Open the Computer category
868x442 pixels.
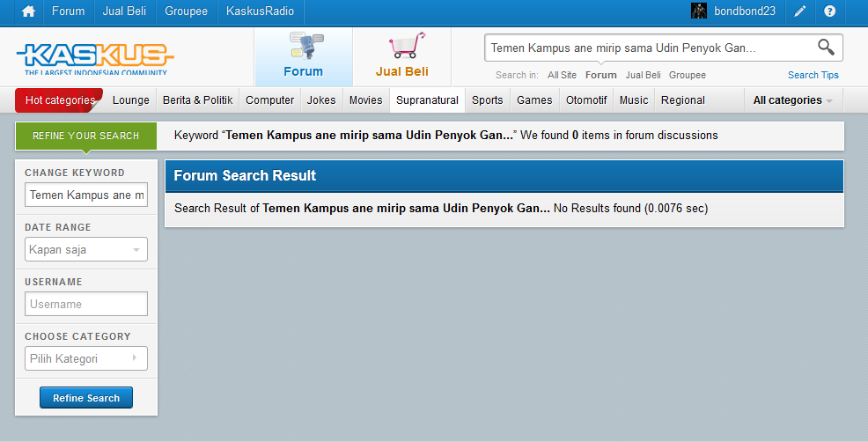[270, 100]
